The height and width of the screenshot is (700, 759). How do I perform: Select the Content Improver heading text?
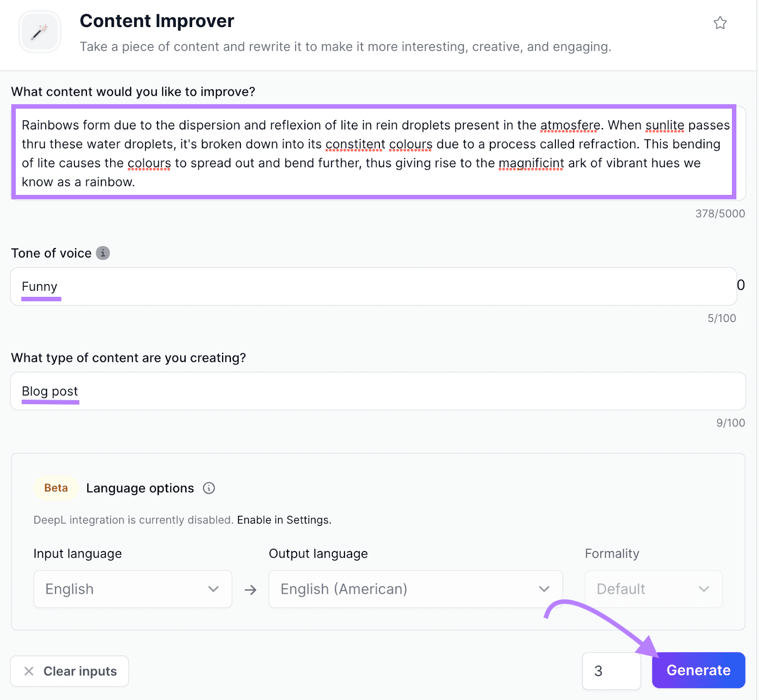click(x=157, y=21)
